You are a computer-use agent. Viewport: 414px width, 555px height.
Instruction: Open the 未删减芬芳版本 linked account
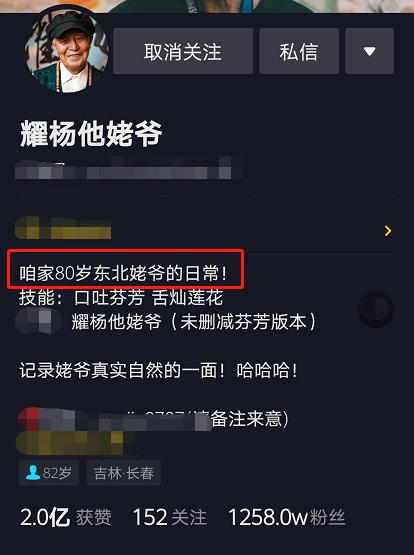click(x=193, y=321)
